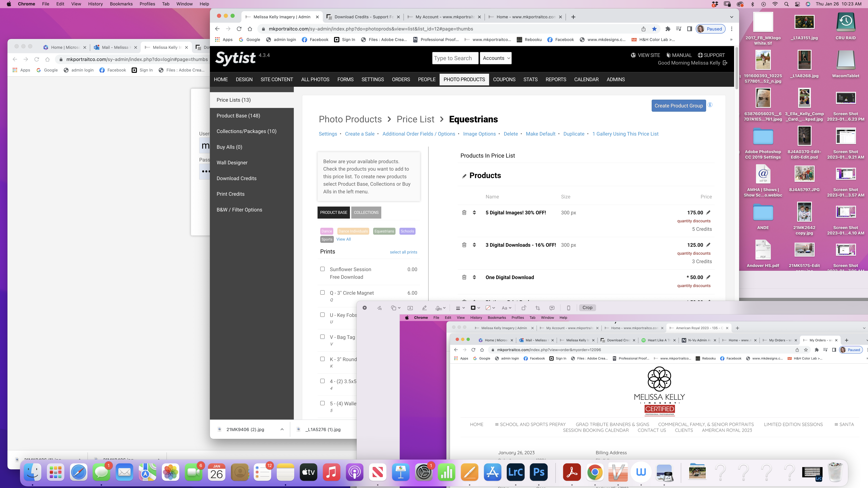Click the pencil icon beside Products heading
Viewport: 868px width, 488px height.
(464, 176)
